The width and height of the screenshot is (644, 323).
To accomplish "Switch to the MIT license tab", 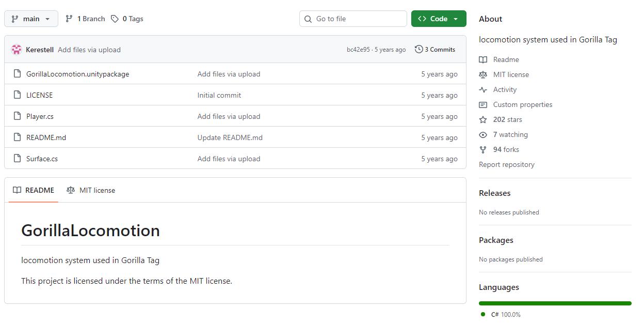I will click(x=91, y=190).
